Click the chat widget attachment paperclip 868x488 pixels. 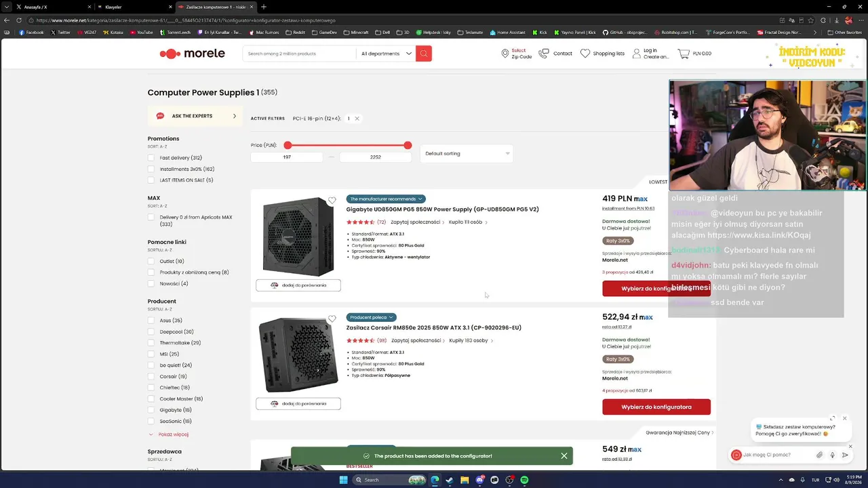(819, 455)
